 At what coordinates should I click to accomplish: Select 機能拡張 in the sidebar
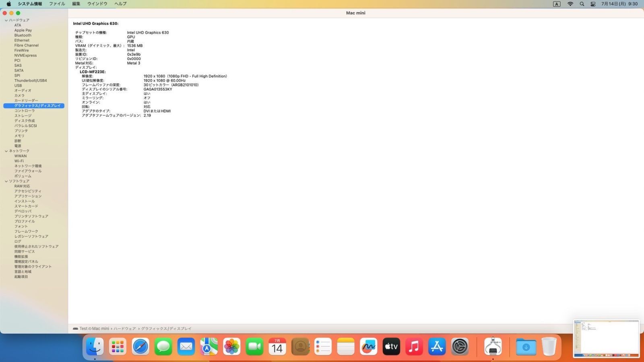point(21,257)
